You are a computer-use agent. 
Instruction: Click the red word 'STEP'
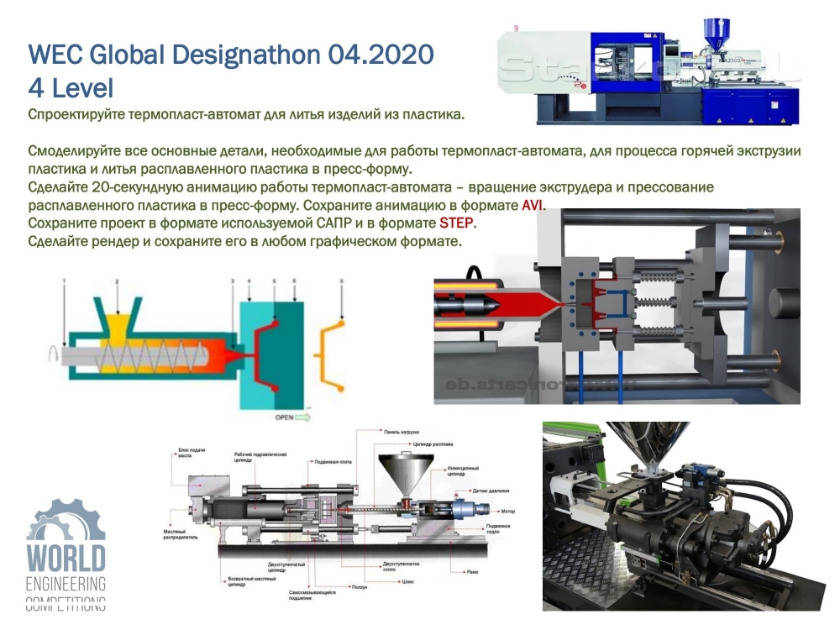coord(456,223)
